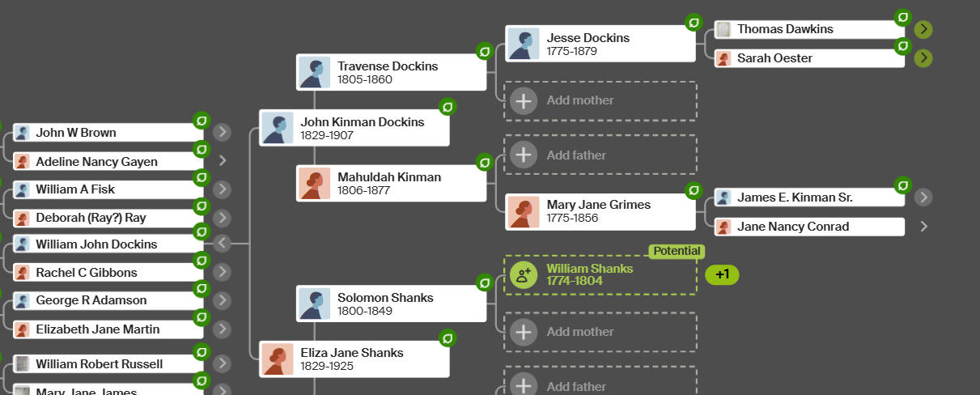Viewport: 980px width, 395px height.
Task: Add father for Mahuldah Kinman
Action: (600, 155)
